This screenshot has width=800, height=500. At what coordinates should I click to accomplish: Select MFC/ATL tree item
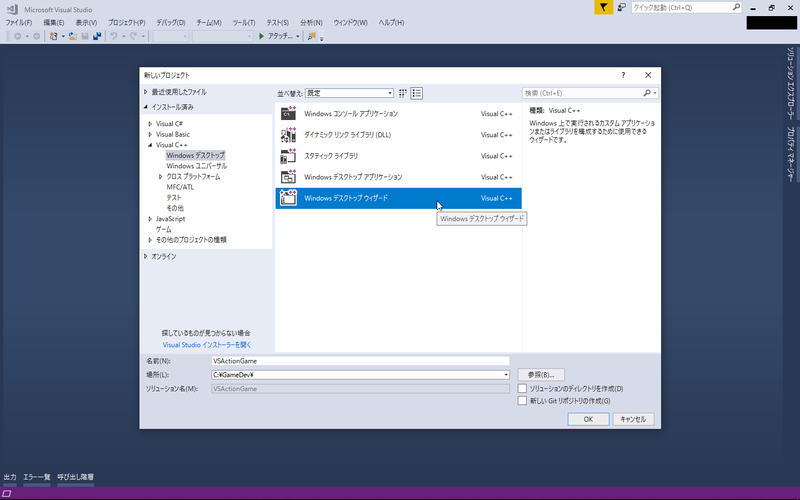(180, 187)
